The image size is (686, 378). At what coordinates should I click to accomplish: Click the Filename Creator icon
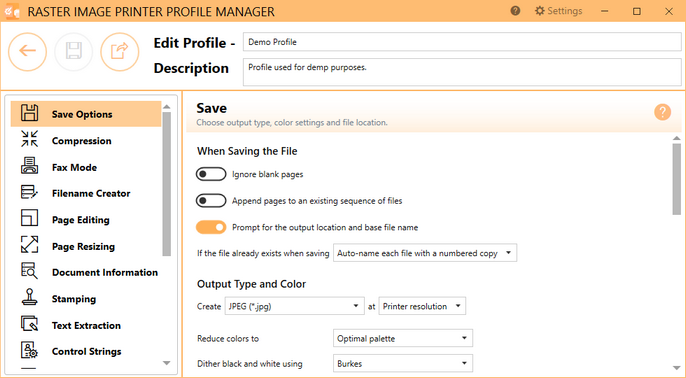click(29, 192)
